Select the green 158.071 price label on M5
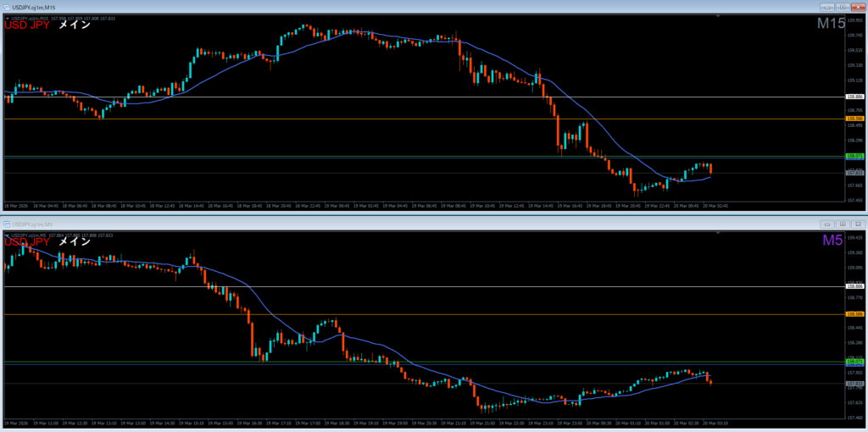Viewport: 868px width, 432px height. click(x=854, y=362)
